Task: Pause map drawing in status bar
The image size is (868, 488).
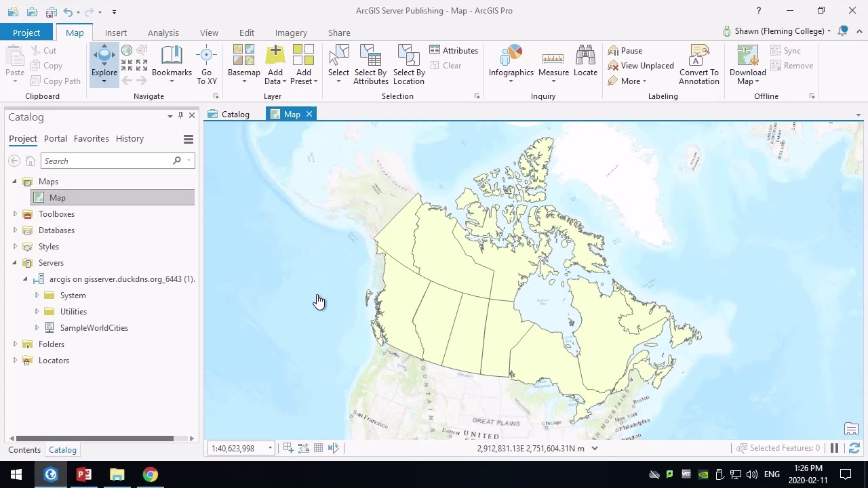Action: [835, 448]
